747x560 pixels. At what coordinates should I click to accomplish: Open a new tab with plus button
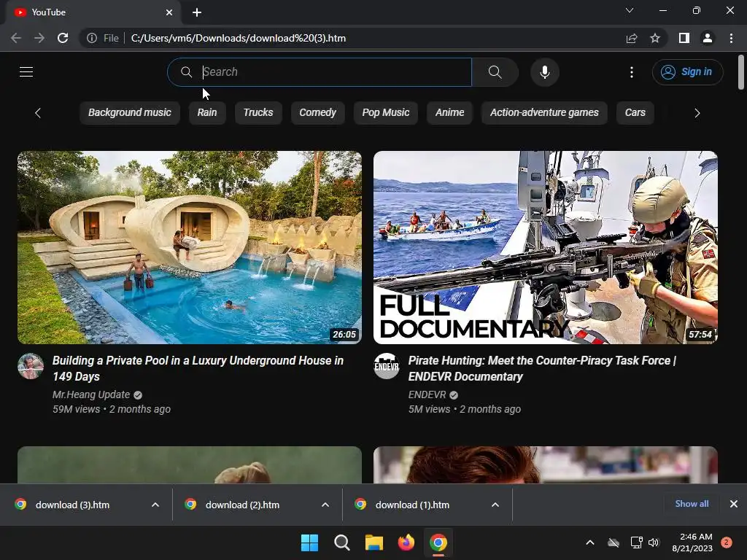point(197,12)
